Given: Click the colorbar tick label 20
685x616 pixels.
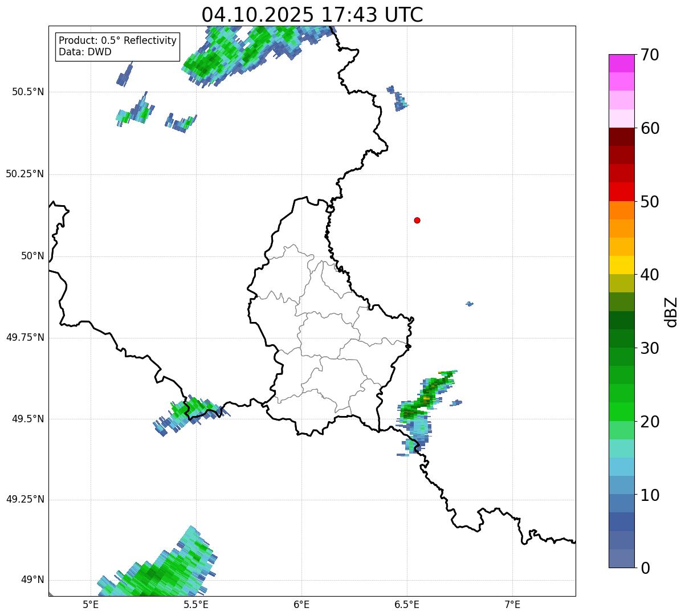Looking at the screenshot, I should [650, 422].
